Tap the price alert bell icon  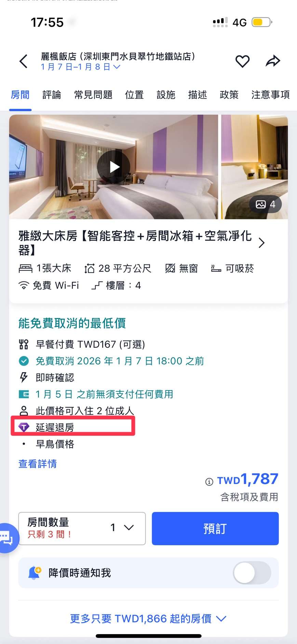34,573
